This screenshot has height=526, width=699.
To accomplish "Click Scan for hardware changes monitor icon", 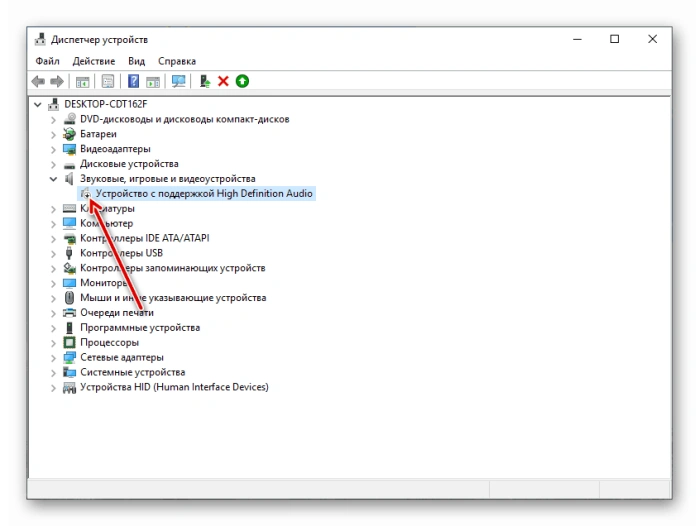I will [x=179, y=82].
